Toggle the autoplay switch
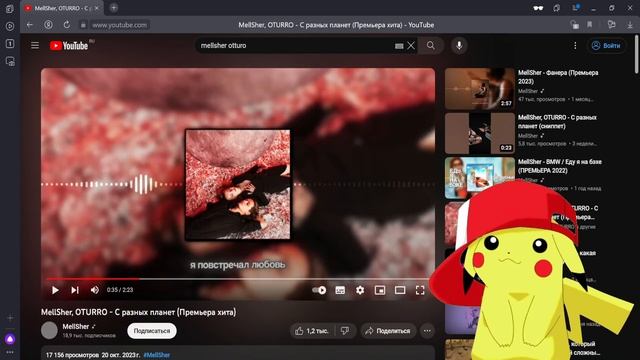 pyautogui.click(x=319, y=290)
